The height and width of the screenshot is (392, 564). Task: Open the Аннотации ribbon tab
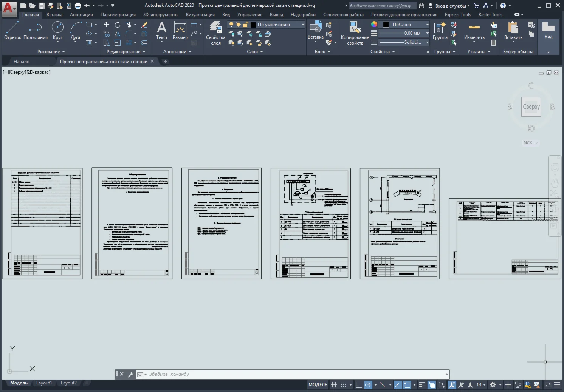pyautogui.click(x=81, y=15)
